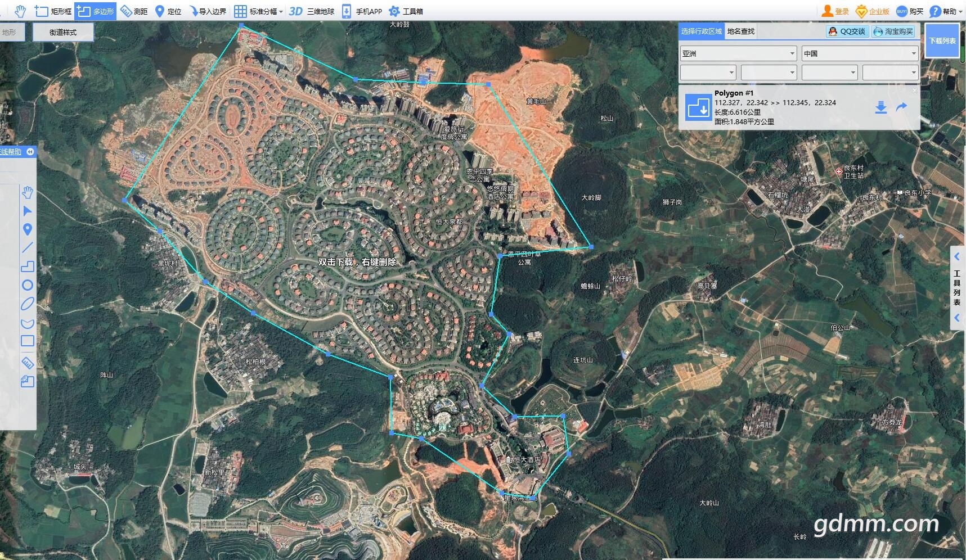Image resolution: width=966 pixels, height=560 pixels.
Task: Select the arrow pointer tool in side palette
Action: [27, 211]
